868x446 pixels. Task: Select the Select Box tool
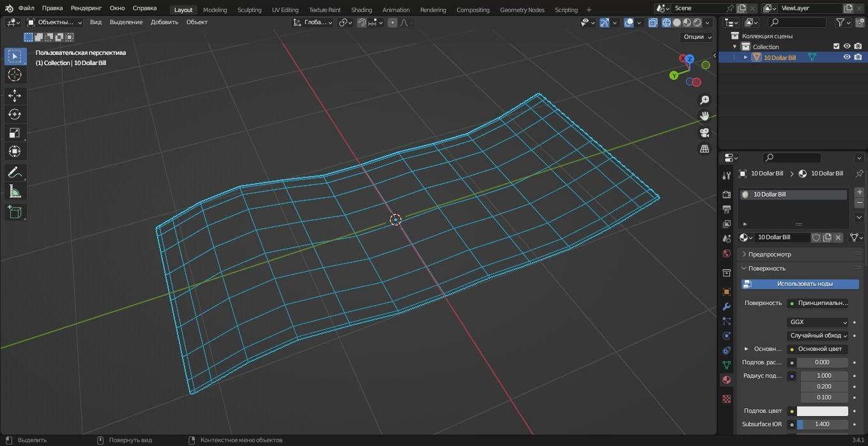[x=15, y=56]
